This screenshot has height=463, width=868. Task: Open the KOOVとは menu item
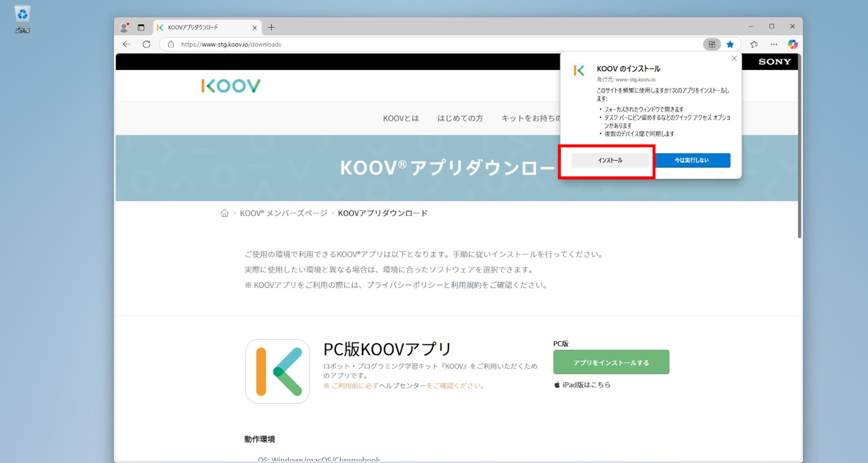pos(401,118)
